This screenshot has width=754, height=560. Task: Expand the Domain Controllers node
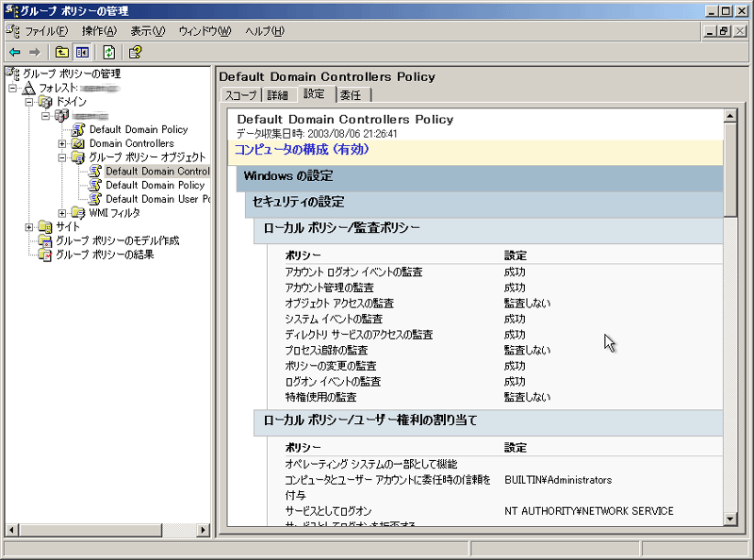62,143
